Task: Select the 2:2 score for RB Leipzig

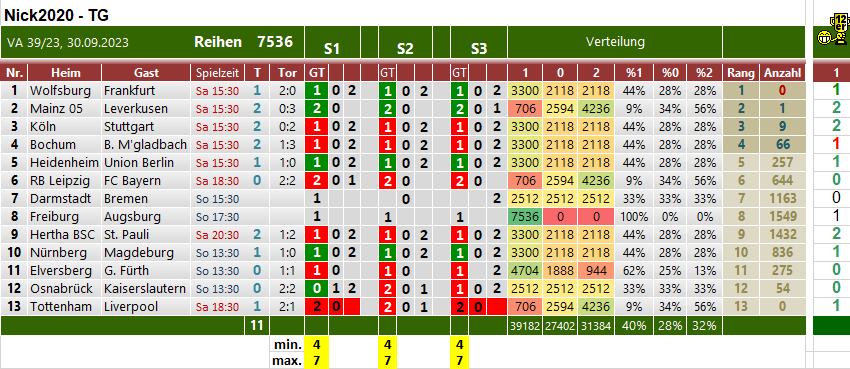Action: tap(287, 181)
